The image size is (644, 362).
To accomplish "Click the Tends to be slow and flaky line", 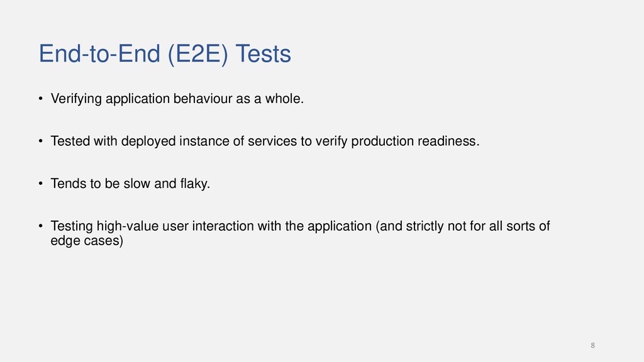I will tap(130, 184).
